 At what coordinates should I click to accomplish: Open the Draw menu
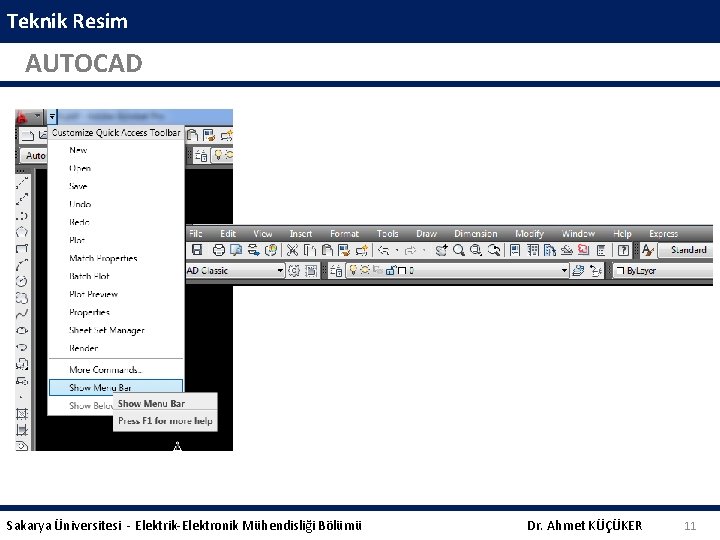pos(427,234)
